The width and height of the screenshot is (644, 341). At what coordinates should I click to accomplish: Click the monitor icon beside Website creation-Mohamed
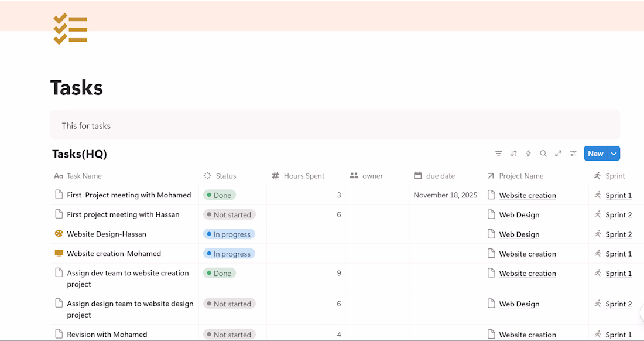[59, 253]
